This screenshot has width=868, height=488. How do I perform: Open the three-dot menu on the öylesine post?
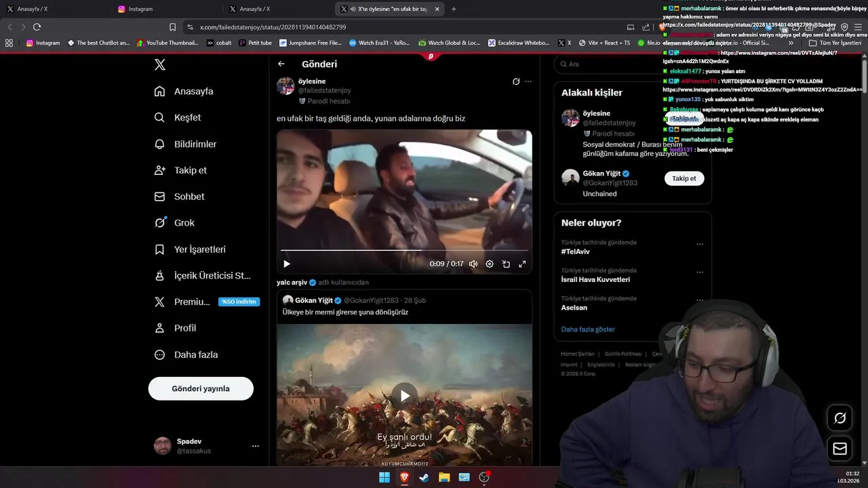pyautogui.click(x=528, y=81)
